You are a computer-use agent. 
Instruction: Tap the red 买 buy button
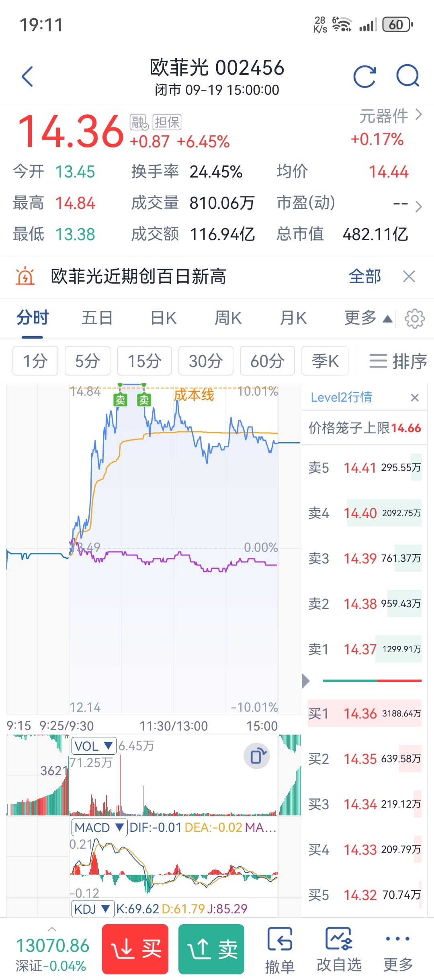[x=135, y=949]
